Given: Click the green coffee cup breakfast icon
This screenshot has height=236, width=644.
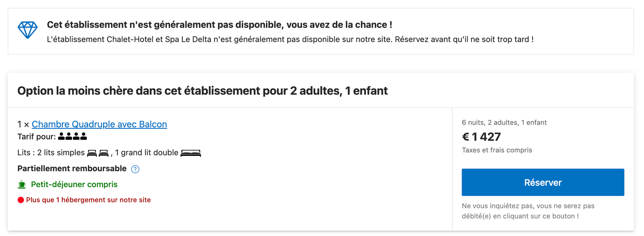Looking at the screenshot, I should click(22, 184).
